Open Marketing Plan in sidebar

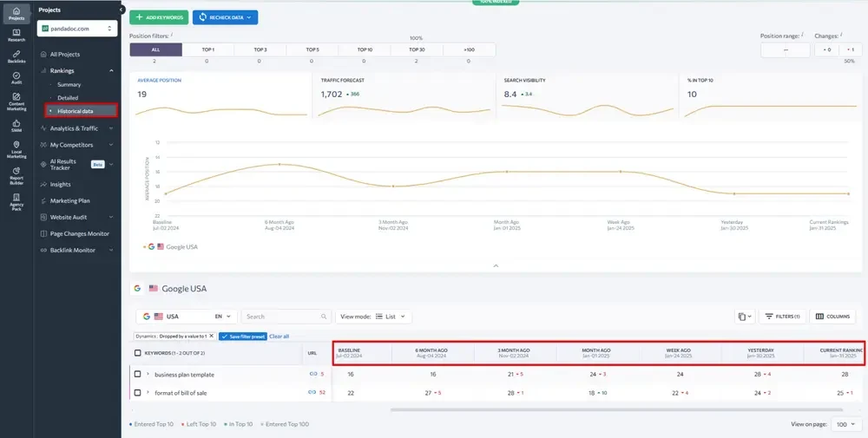[x=69, y=200]
